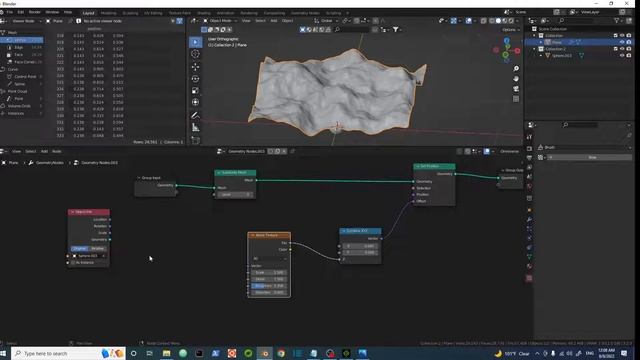640x360 pixels.
Task: Select wireframe viewport shading mode
Action: pos(492,21)
